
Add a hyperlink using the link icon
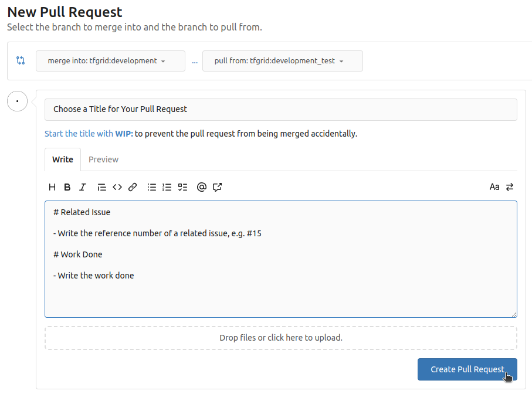133,187
